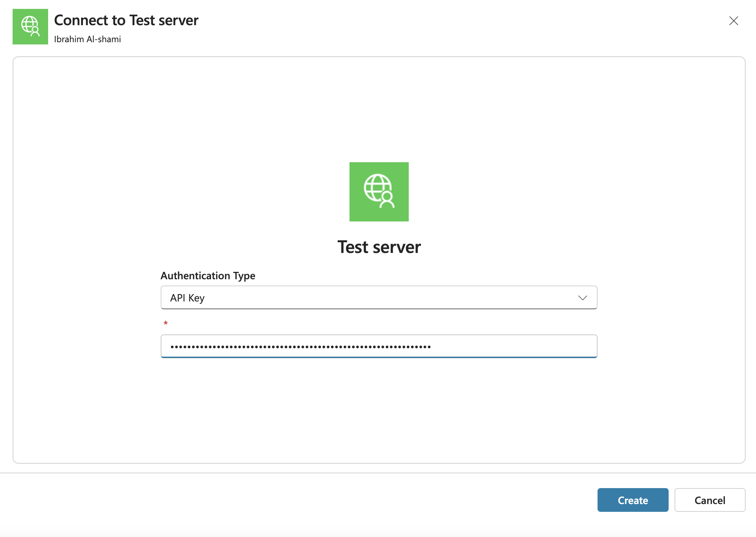The width and height of the screenshot is (756, 537).
Task: Click the person silhouette in the center logo
Action: coord(387,200)
